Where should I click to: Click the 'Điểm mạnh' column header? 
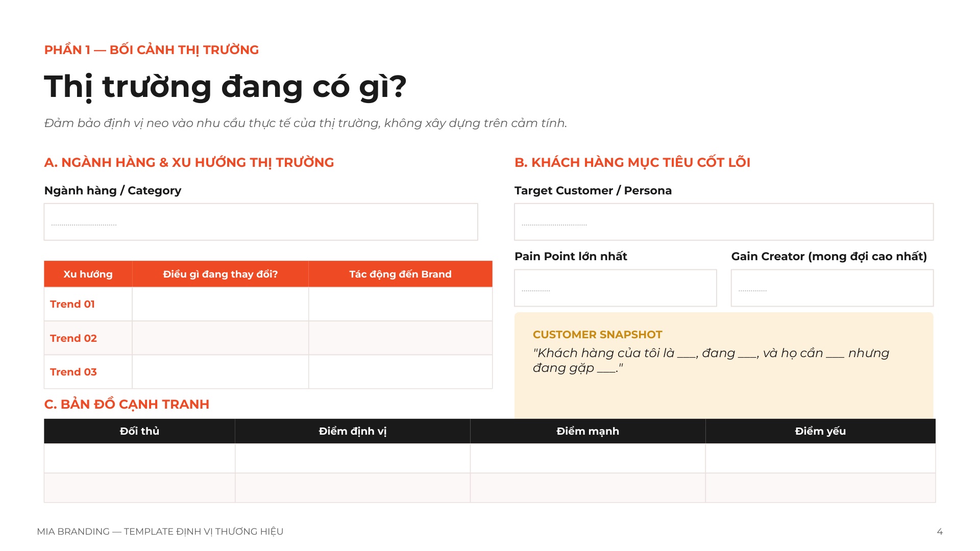(588, 431)
